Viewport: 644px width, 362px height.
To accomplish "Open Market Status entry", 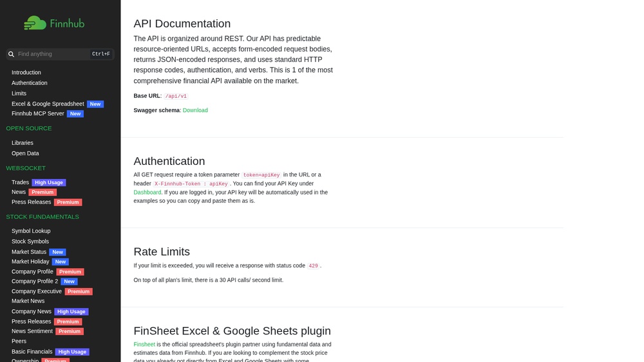I will tap(29, 252).
